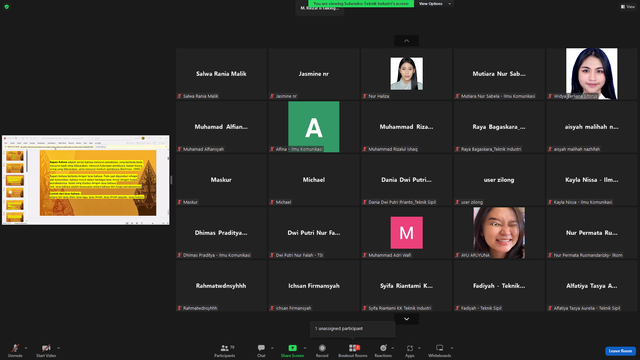Expand reactions options arrow next to Reactions

393,348
